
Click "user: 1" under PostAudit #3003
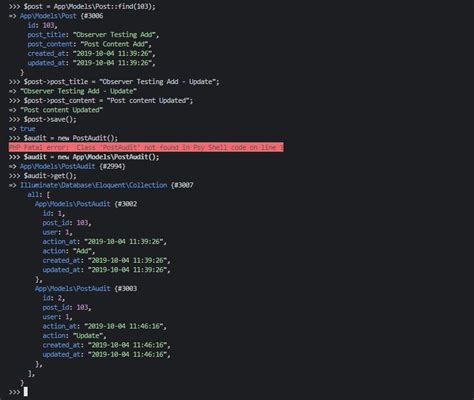point(58,317)
